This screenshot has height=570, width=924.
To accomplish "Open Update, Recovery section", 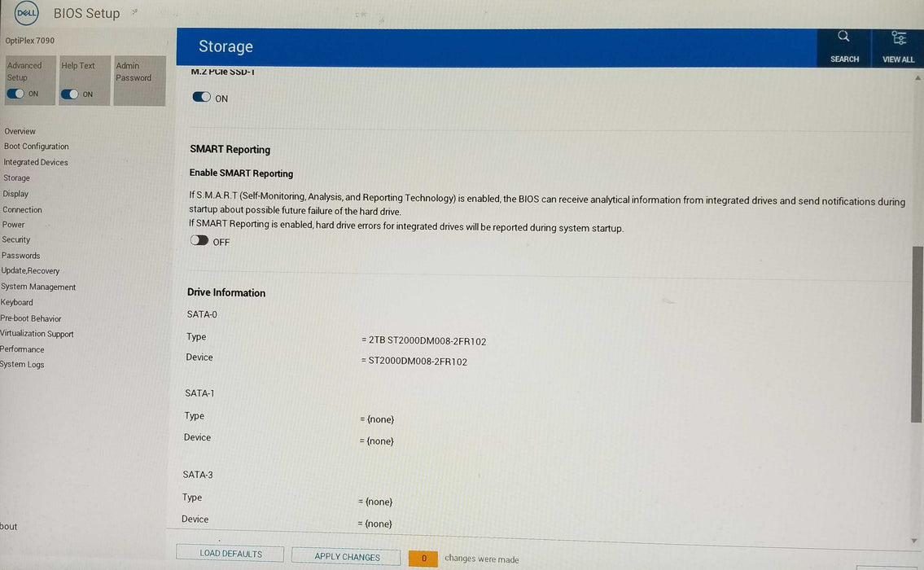I will coord(30,270).
